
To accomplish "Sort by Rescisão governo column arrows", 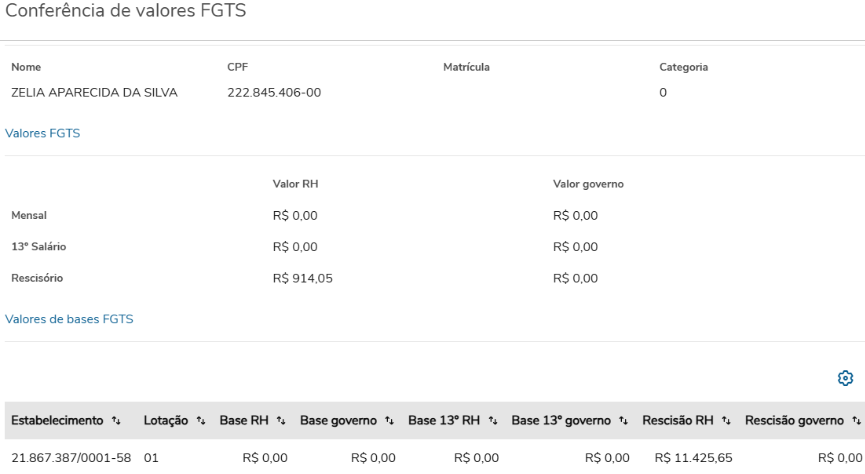I will [x=856, y=421].
